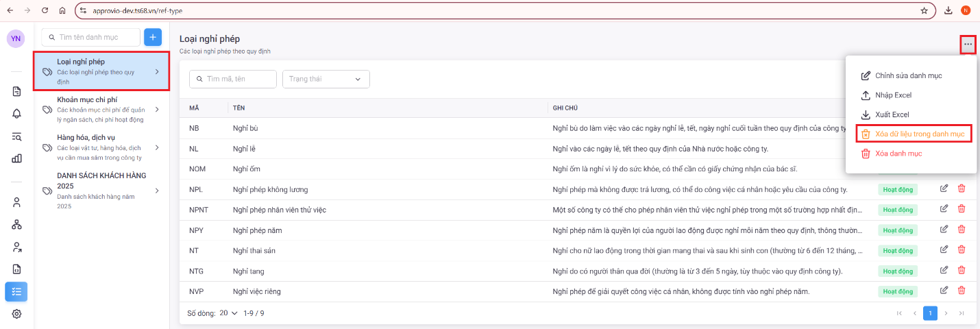Choose Xuất Excel from the menu
Image resolution: width=980 pixels, height=329 pixels.
coord(892,114)
